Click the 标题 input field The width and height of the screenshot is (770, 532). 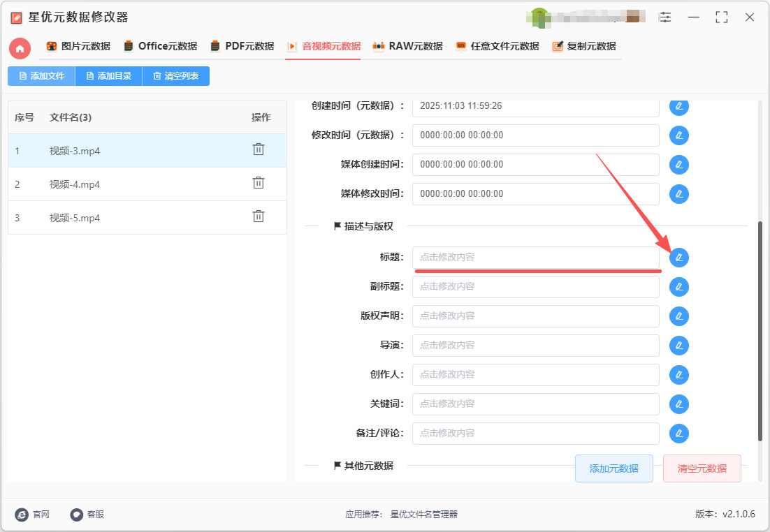pyautogui.click(x=536, y=257)
